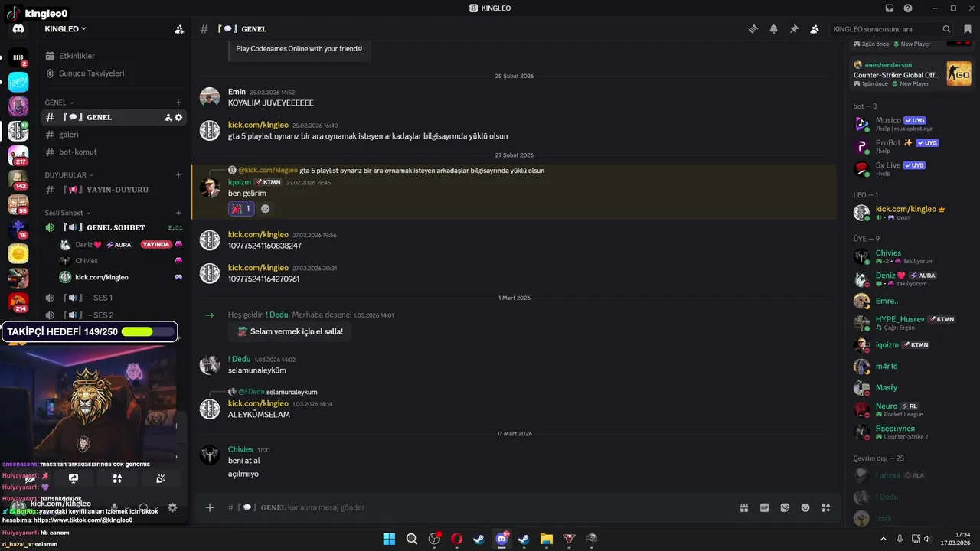Create channel in GENEL category plus
Viewport: 980px width, 551px height.
pyautogui.click(x=178, y=103)
